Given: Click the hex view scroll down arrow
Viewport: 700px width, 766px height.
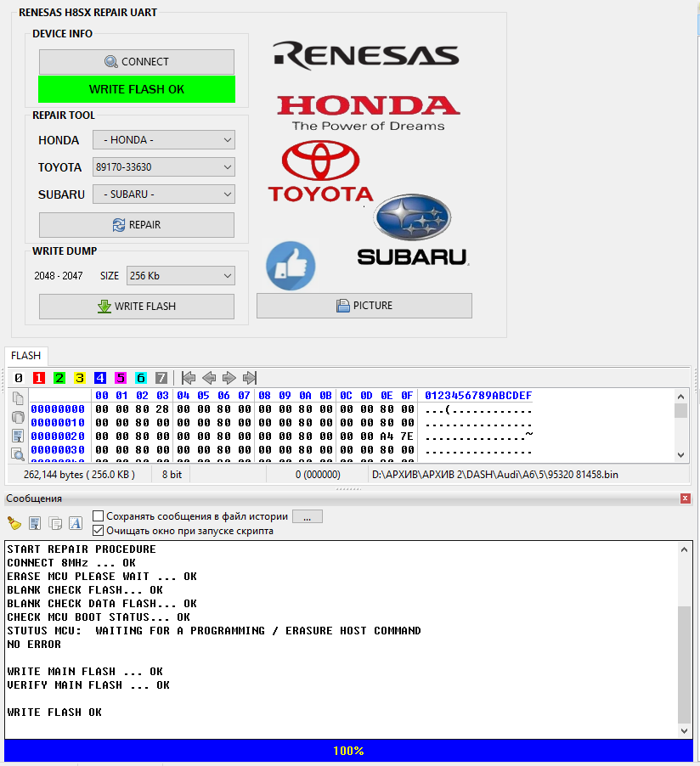Looking at the screenshot, I should click(x=681, y=455).
